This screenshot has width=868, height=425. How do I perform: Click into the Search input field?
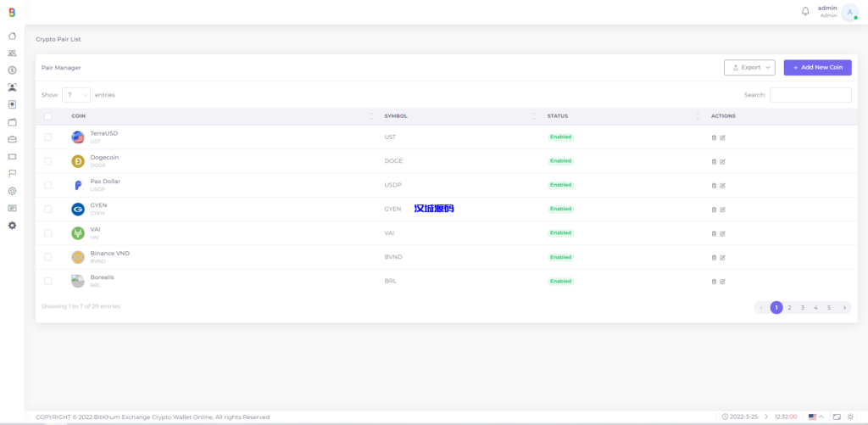810,95
